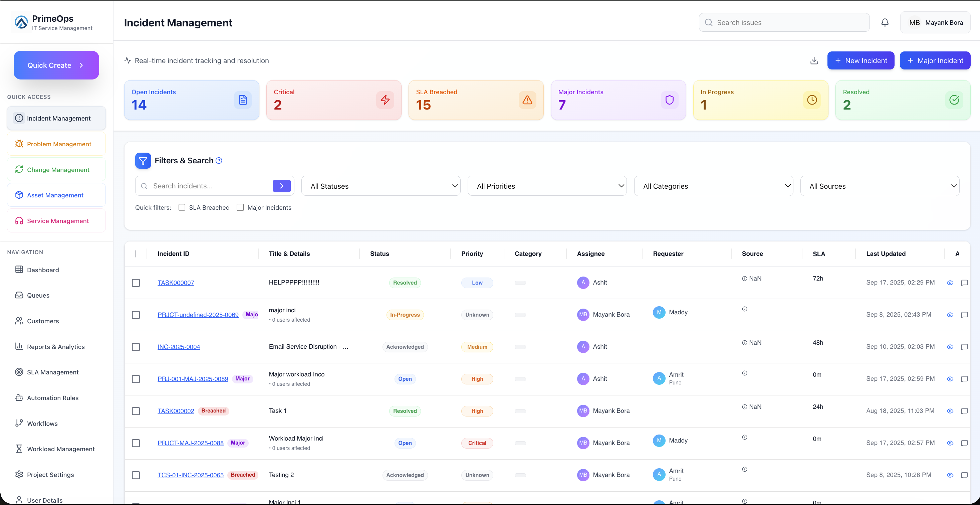Click the eye icon for TASK000007 row
This screenshot has height=505, width=980.
pos(950,283)
